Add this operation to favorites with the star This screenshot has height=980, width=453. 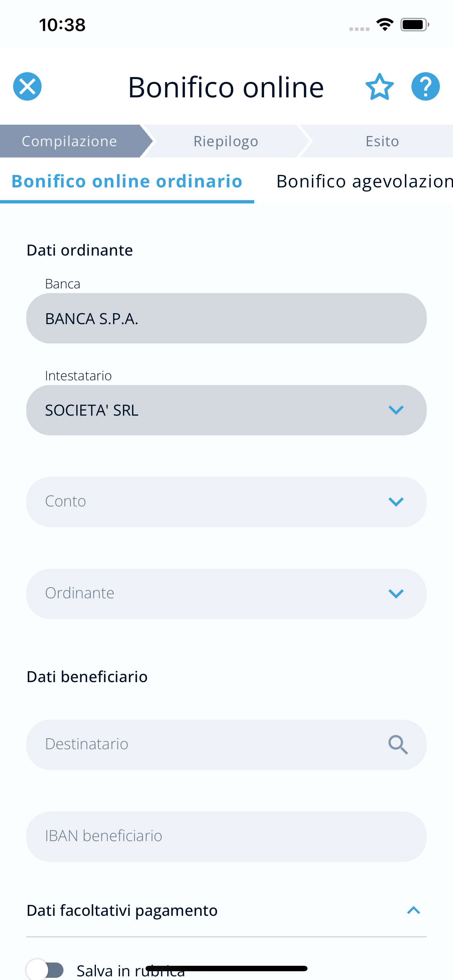pyautogui.click(x=380, y=86)
